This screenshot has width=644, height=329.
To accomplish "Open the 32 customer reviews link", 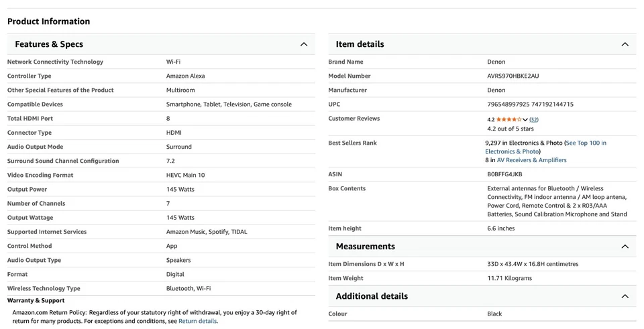I will click(534, 119).
